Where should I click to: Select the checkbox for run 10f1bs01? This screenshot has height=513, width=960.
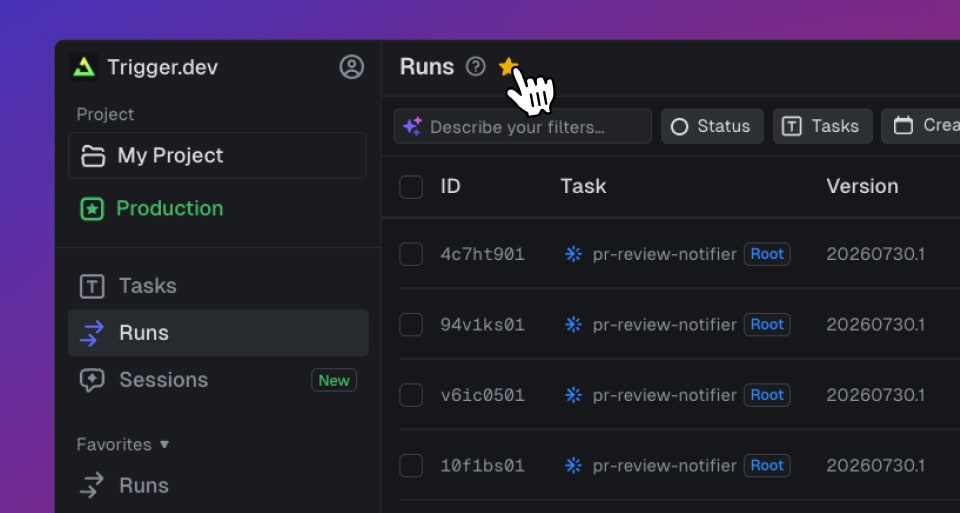[x=411, y=466]
